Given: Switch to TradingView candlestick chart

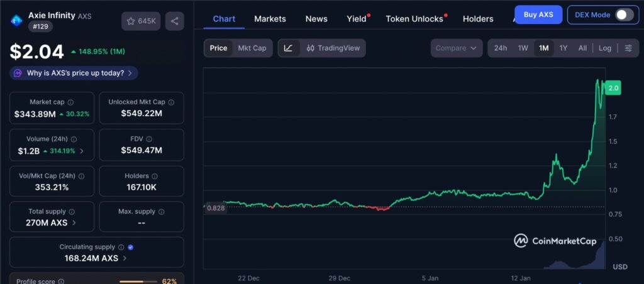Looking at the screenshot, I should pyautogui.click(x=333, y=48).
